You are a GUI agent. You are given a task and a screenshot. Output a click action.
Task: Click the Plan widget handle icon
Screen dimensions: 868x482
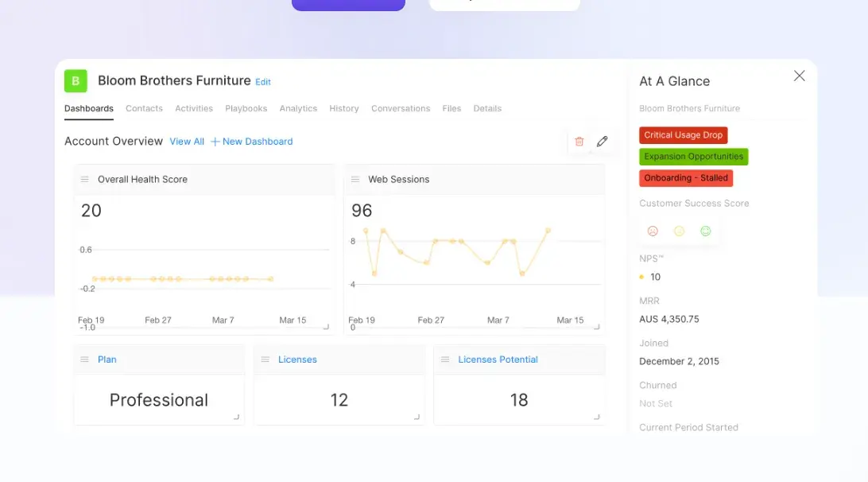(x=85, y=360)
